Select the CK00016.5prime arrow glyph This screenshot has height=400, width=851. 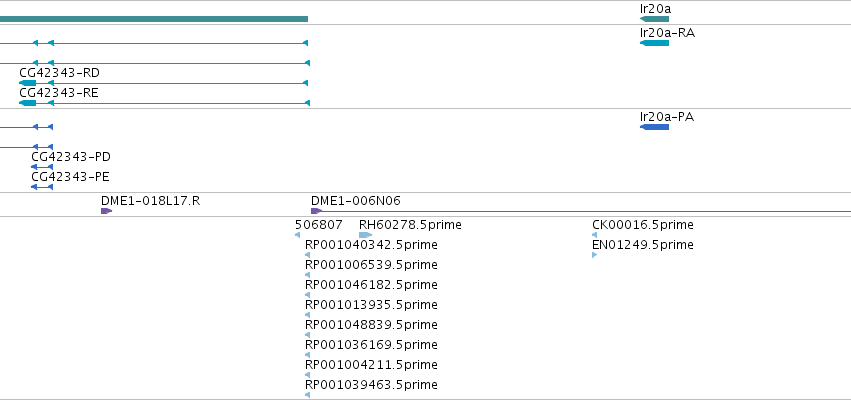[594, 235]
